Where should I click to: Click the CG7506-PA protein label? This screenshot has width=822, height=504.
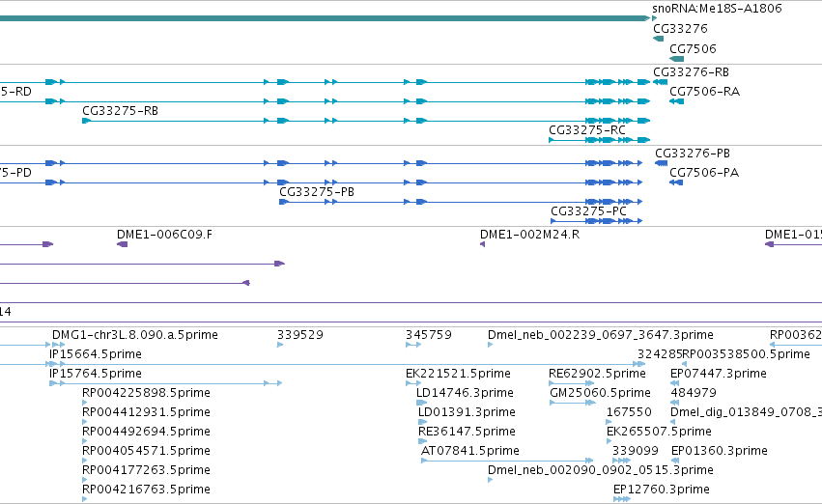pos(704,173)
